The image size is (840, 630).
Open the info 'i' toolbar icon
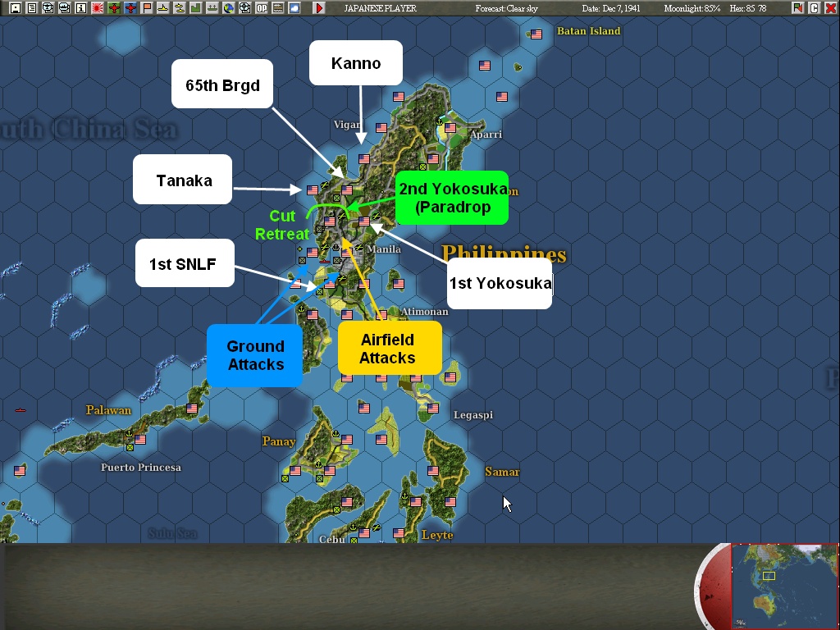(x=81, y=8)
